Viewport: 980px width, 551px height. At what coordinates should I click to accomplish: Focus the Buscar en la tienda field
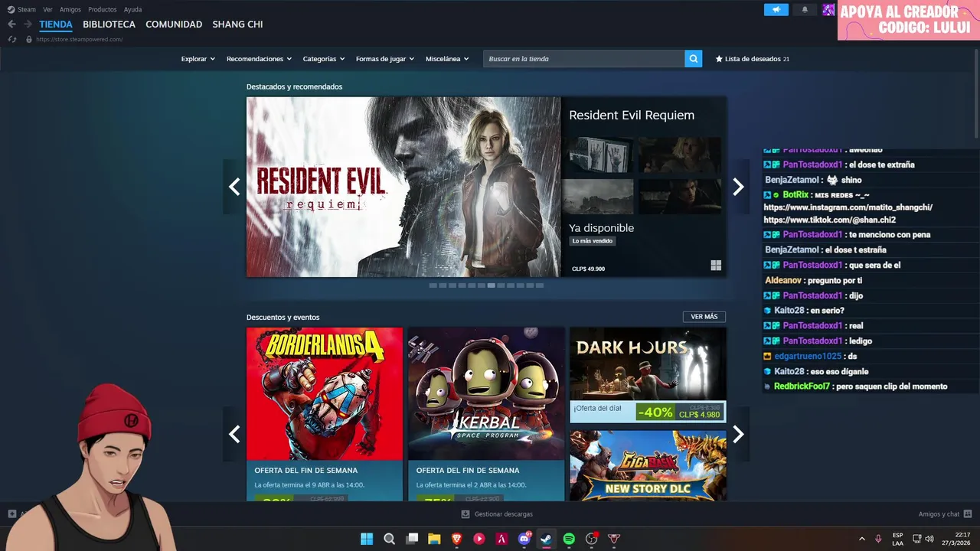(x=583, y=59)
